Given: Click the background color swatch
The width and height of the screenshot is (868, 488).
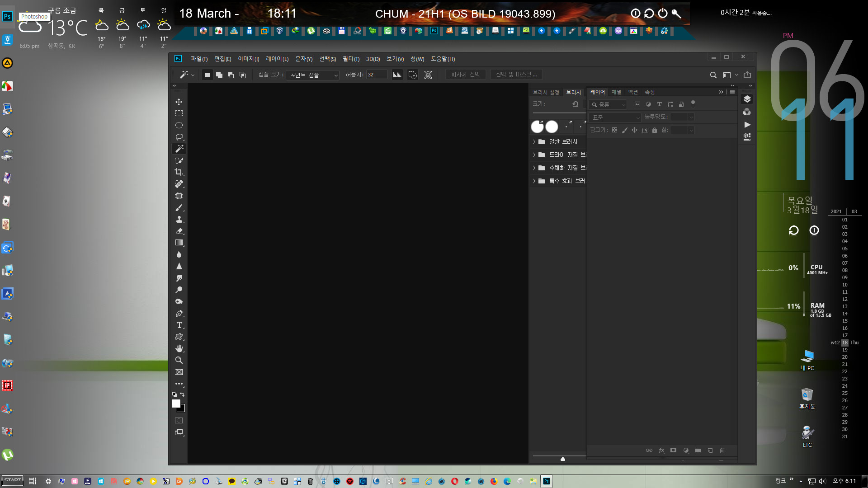Looking at the screenshot, I should pyautogui.click(x=183, y=409).
